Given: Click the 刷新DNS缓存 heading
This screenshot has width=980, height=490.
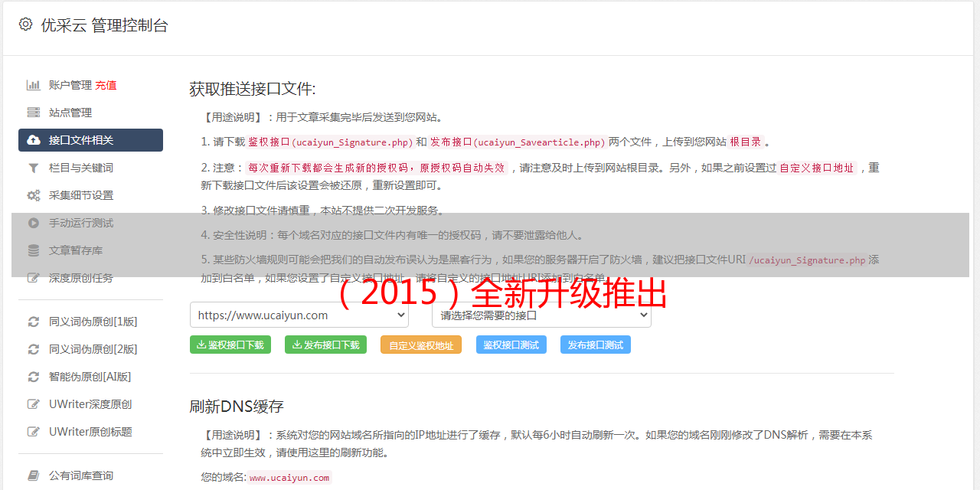Looking at the screenshot, I should (x=237, y=407).
